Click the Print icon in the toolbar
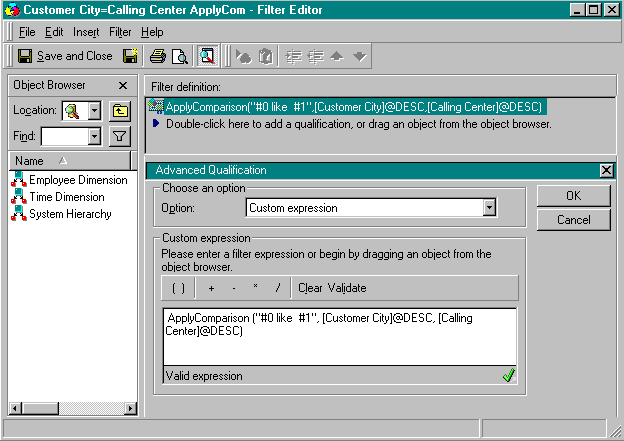Image resolution: width=624 pixels, height=441 pixels. [158, 56]
